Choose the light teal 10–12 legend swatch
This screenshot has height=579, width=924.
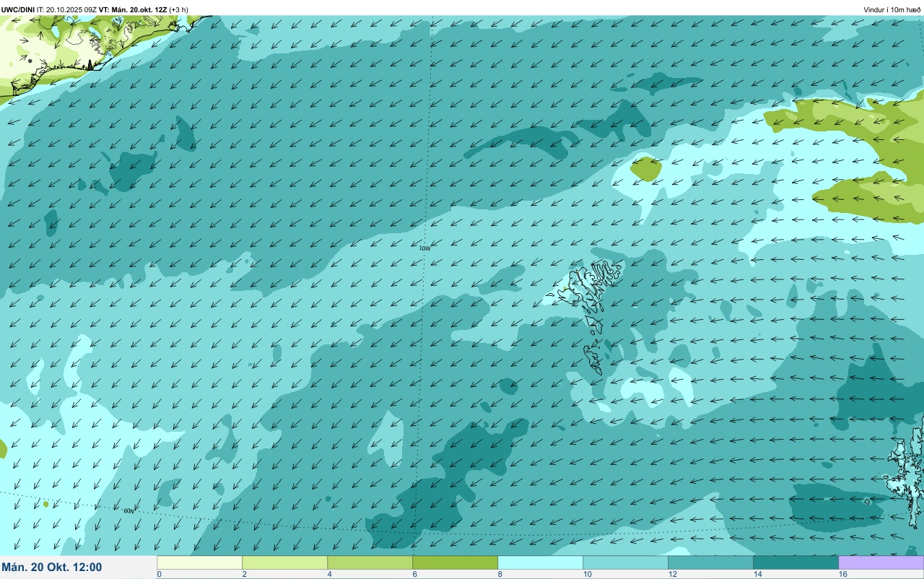coord(626,562)
